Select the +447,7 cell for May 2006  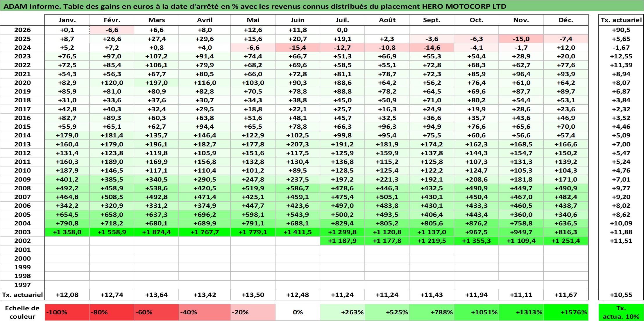click(x=253, y=206)
